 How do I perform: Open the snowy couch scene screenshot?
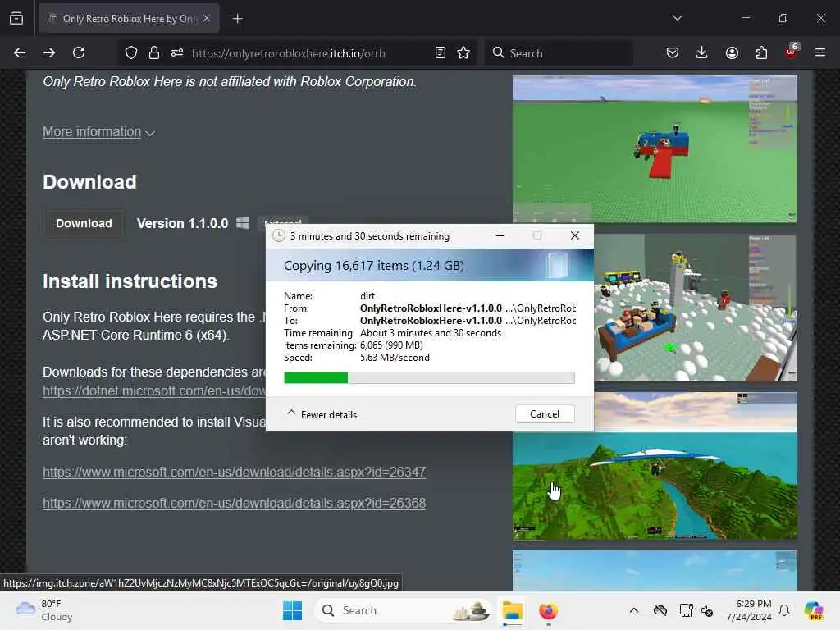696,308
